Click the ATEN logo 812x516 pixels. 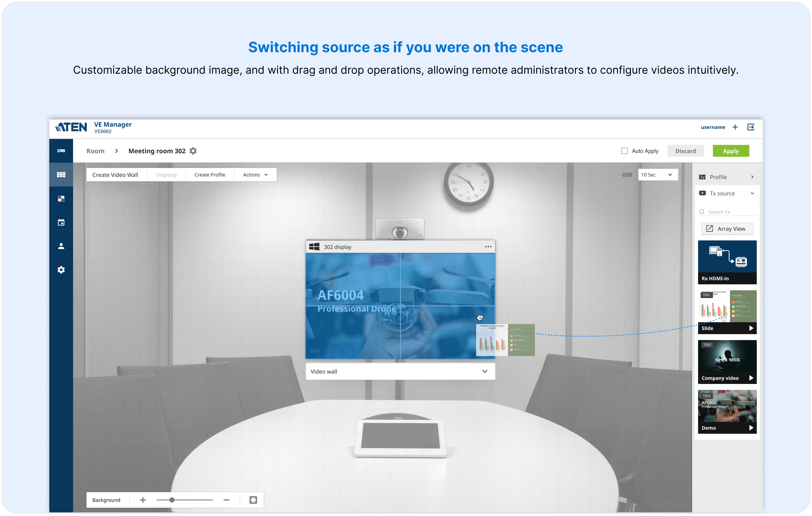[71, 127]
